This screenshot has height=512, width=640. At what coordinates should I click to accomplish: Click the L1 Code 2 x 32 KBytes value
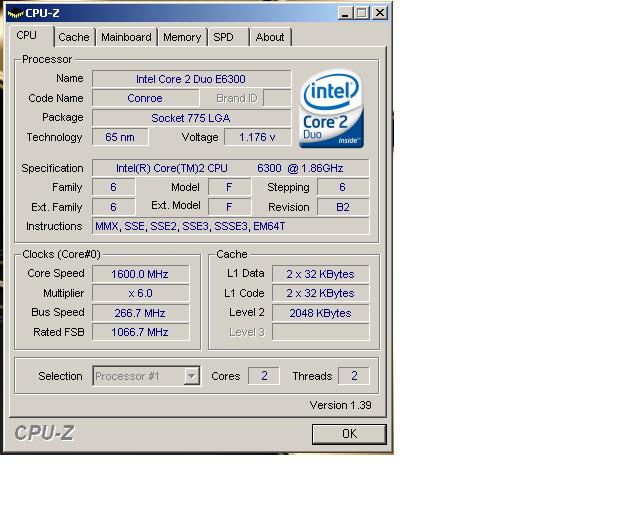(320, 293)
